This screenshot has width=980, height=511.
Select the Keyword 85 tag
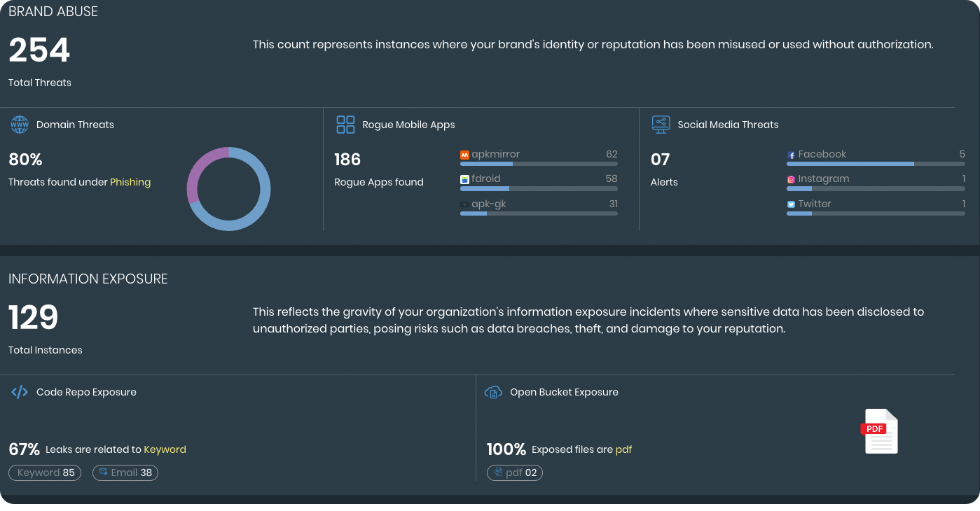tap(46, 472)
